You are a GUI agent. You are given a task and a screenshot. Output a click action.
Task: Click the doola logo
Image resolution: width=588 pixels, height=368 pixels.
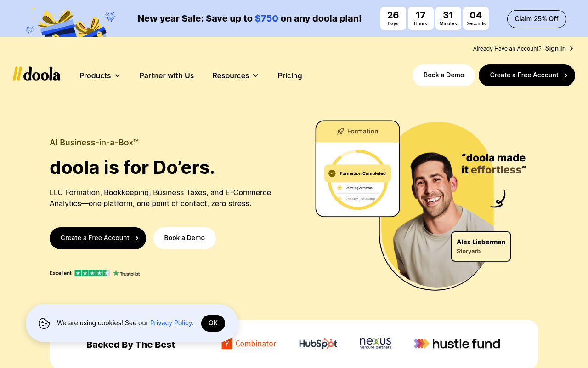click(x=37, y=74)
